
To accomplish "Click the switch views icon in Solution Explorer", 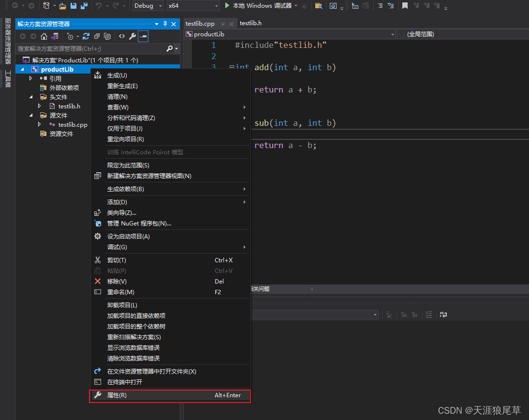I will click(x=55, y=36).
